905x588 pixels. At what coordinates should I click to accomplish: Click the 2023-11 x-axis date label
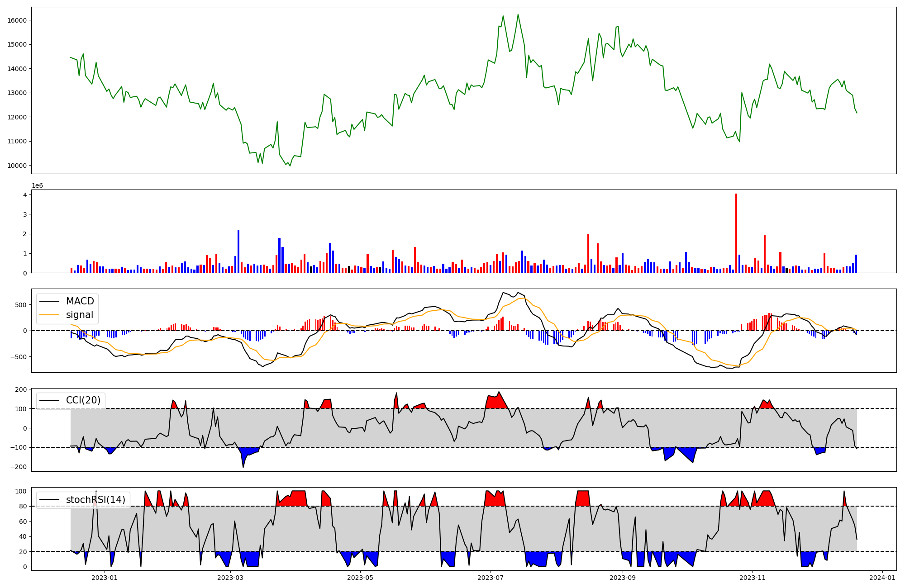click(753, 578)
